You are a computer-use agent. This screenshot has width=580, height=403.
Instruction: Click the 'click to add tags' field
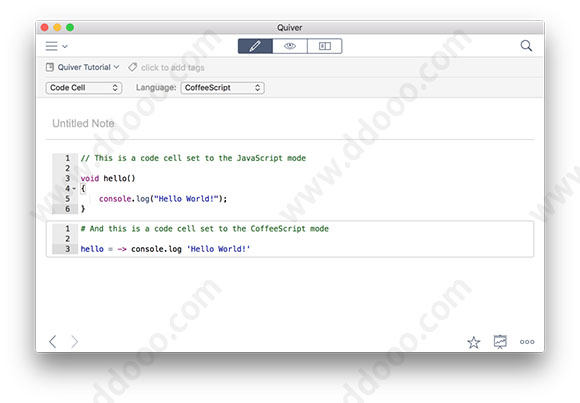click(172, 68)
